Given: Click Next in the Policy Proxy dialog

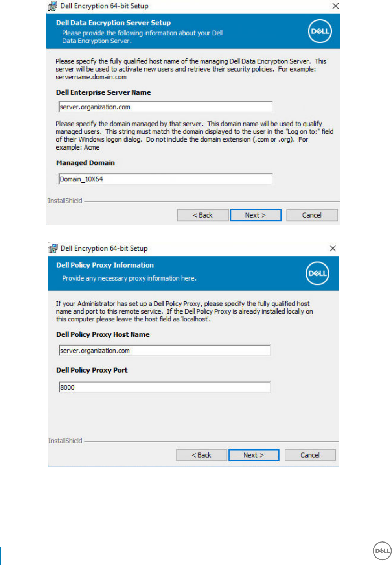Looking at the screenshot, I should coord(254,455).
